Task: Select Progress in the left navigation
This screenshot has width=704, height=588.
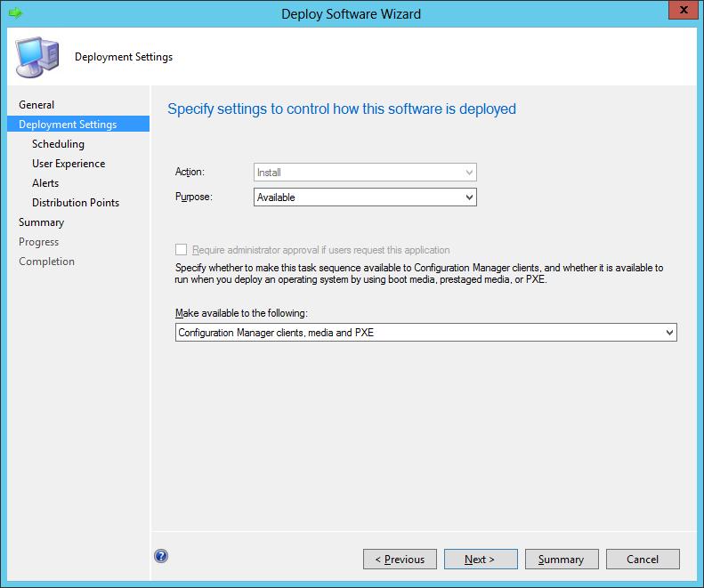Action: click(x=38, y=242)
